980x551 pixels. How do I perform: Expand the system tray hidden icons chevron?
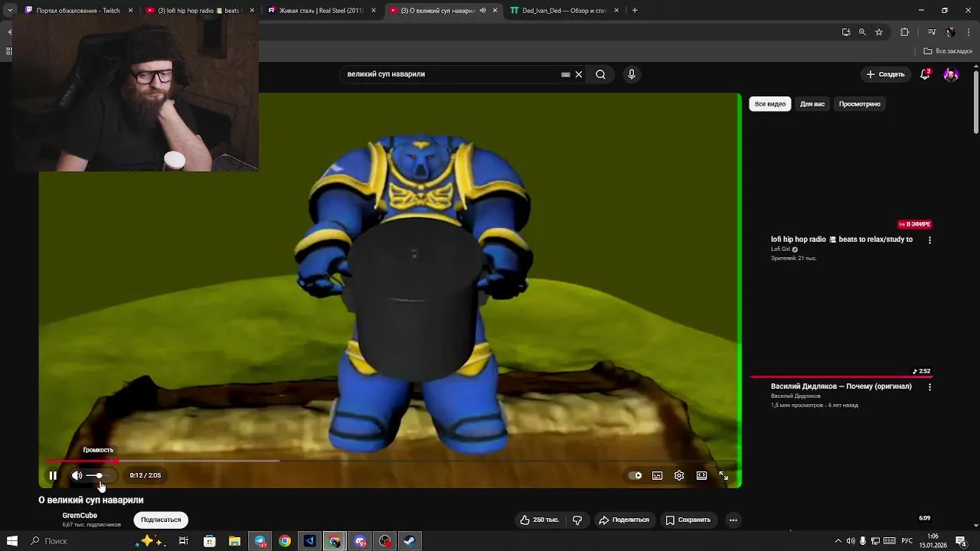pyautogui.click(x=838, y=541)
